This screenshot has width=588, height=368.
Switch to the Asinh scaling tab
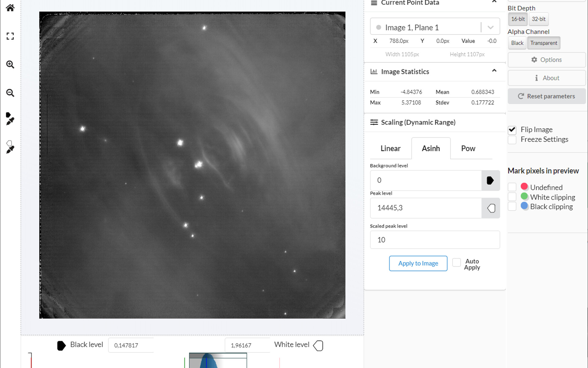coord(431,148)
